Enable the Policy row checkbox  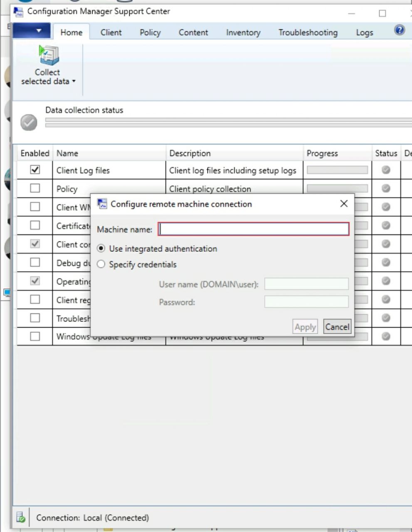click(x=35, y=188)
